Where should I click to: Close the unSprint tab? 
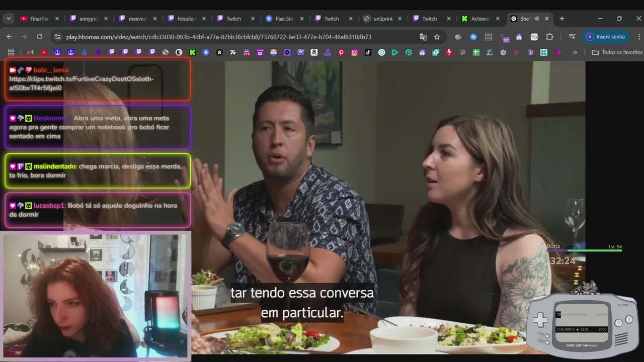click(x=399, y=19)
